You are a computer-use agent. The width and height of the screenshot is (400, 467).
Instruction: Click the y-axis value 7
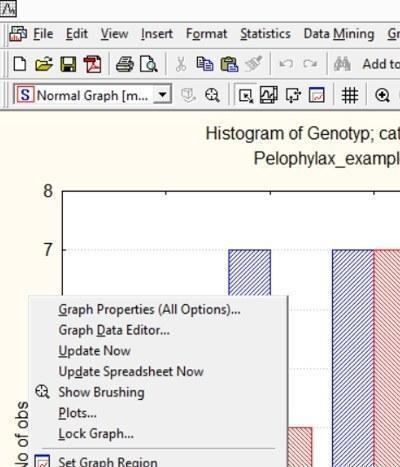pos(48,250)
